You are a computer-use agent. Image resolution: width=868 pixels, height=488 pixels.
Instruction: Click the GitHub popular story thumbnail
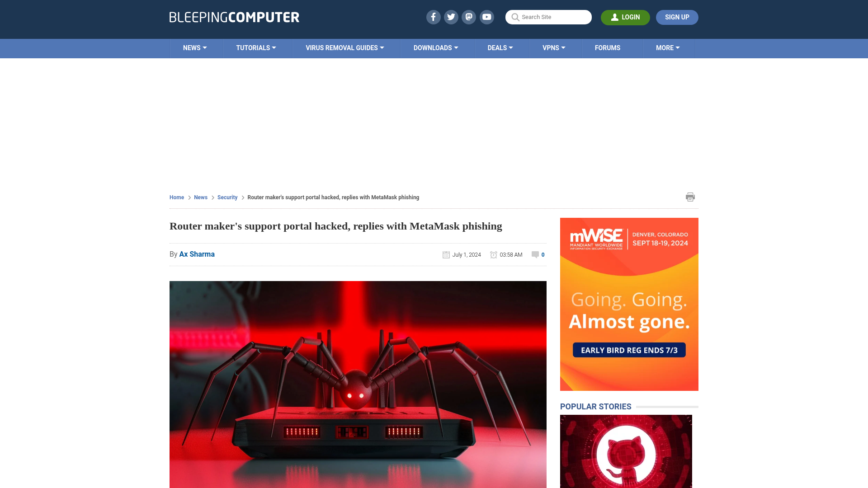[625, 451]
